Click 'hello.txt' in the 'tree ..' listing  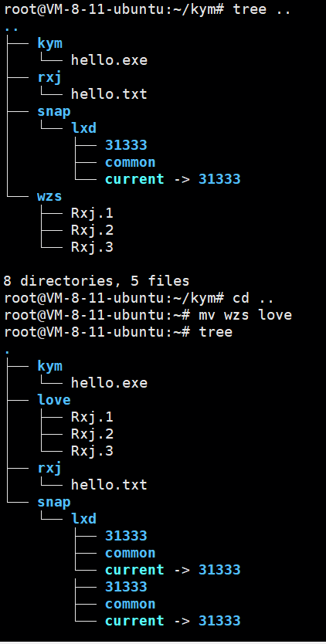109,94
